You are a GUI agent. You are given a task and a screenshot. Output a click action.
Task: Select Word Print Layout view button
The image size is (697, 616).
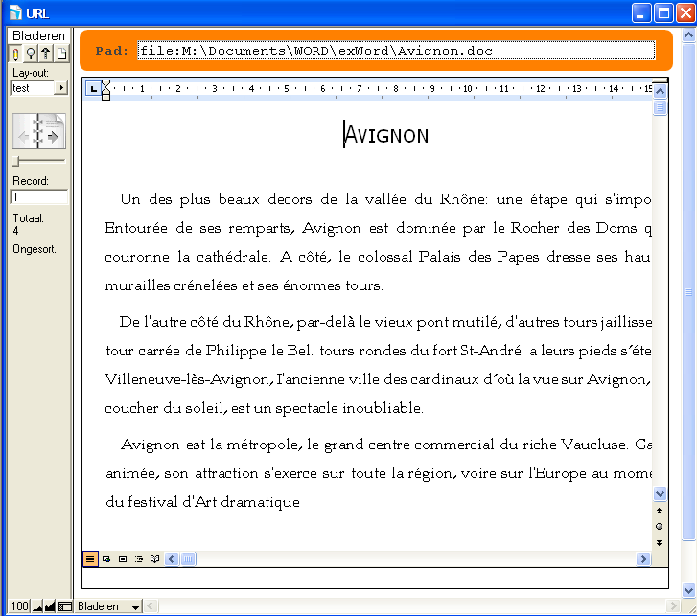coord(123,559)
